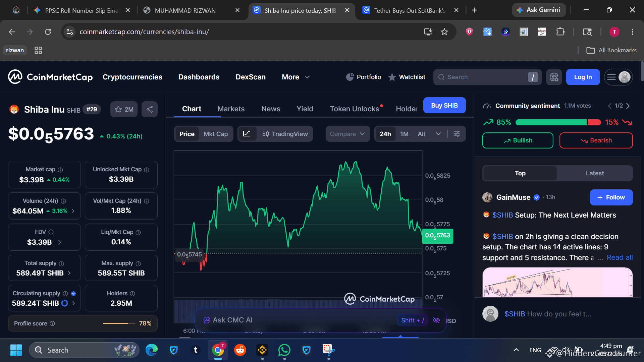The image size is (644, 362).
Task: Focus the CoinMarketCap search field
Action: pos(487,77)
